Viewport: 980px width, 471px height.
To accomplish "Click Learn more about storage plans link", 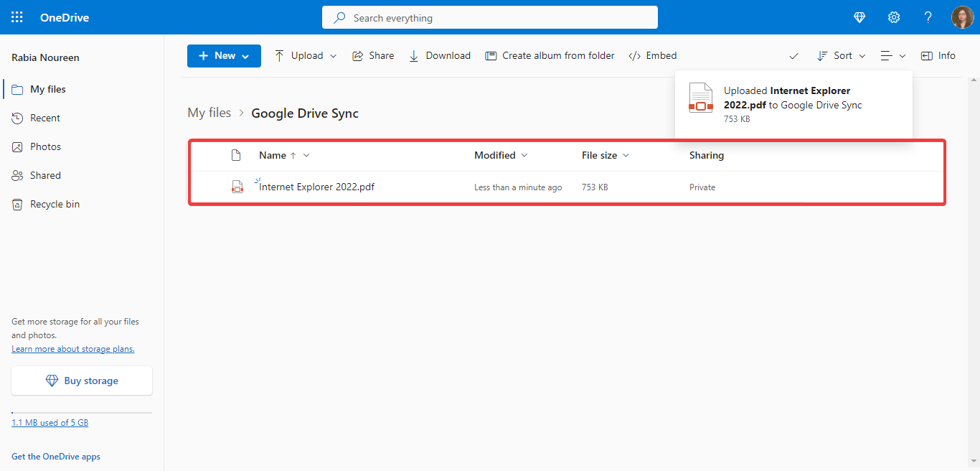I will tap(73, 349).
